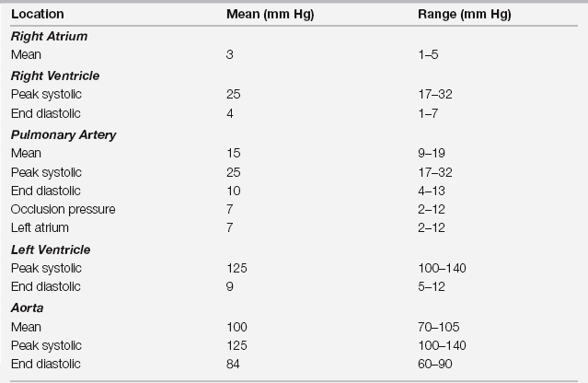Click the range value 60–90

pyautogui.click(x=433, y=365)
